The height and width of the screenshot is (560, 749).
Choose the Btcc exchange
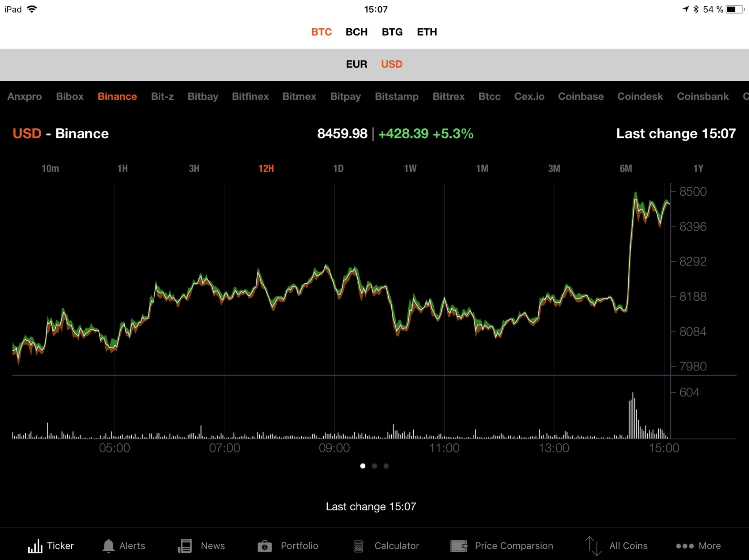tap(489, 97)
